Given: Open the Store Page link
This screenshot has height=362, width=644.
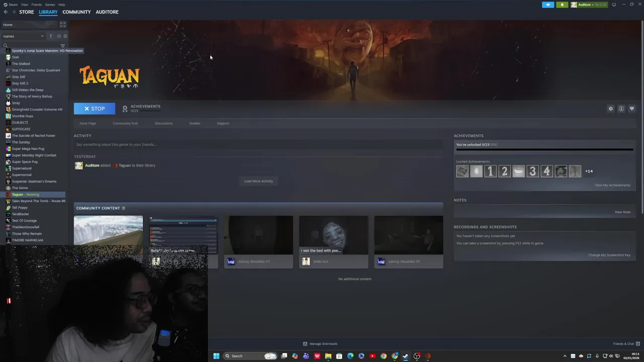Looking at the screenshot, I should point(88,123).
